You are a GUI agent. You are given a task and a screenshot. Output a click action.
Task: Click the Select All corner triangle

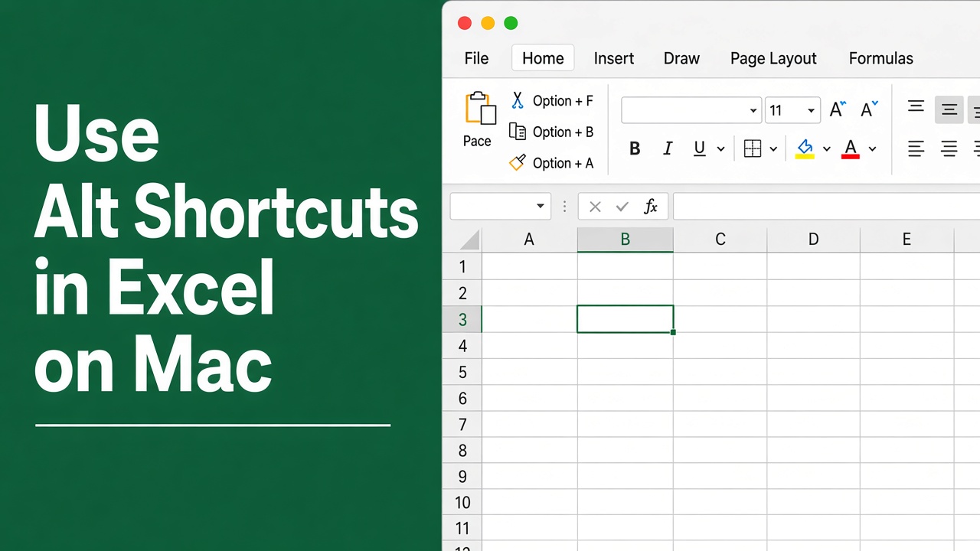469,240
